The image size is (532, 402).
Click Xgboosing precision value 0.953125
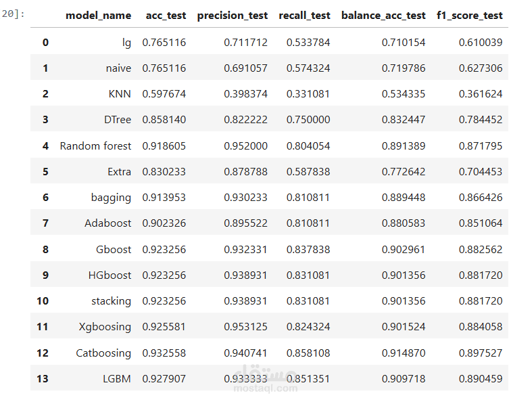click(245, 327)
